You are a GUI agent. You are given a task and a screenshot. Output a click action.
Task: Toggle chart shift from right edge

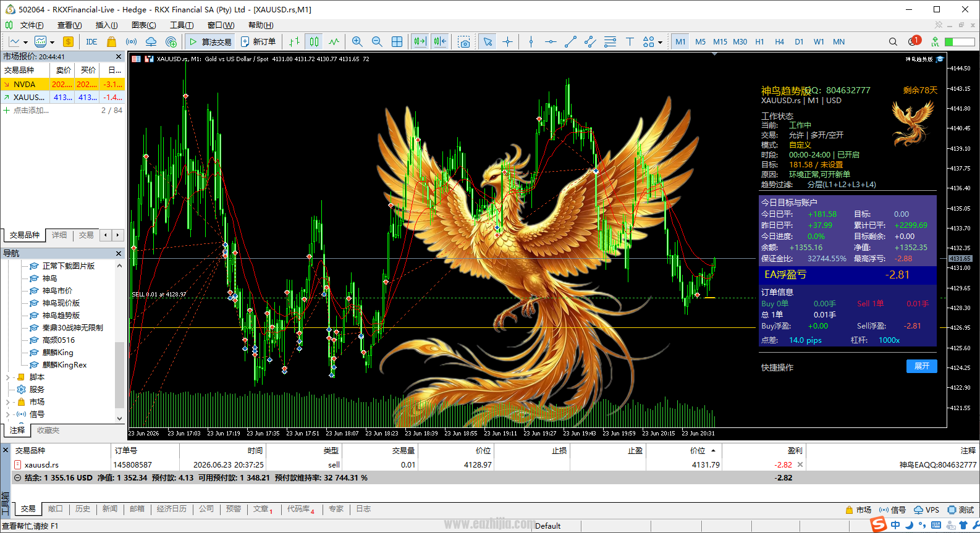pos(440,42)
